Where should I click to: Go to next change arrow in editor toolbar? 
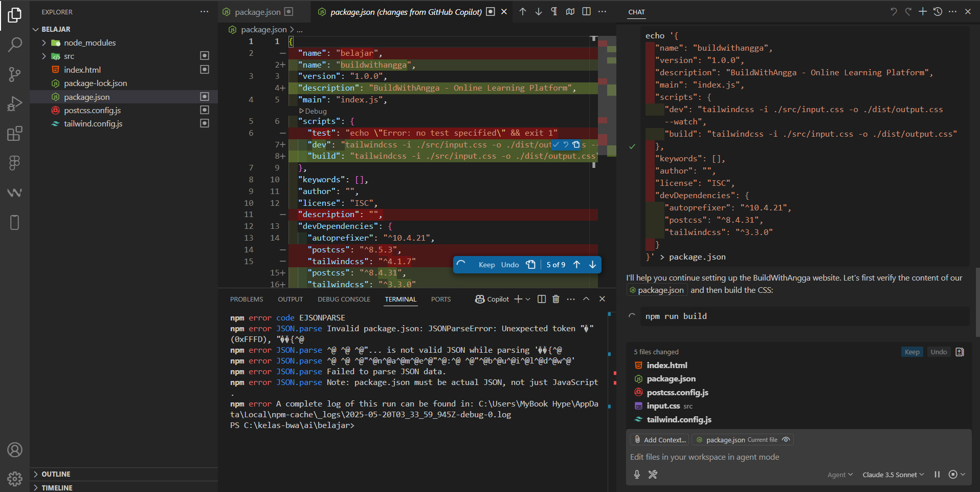(539, 11)
